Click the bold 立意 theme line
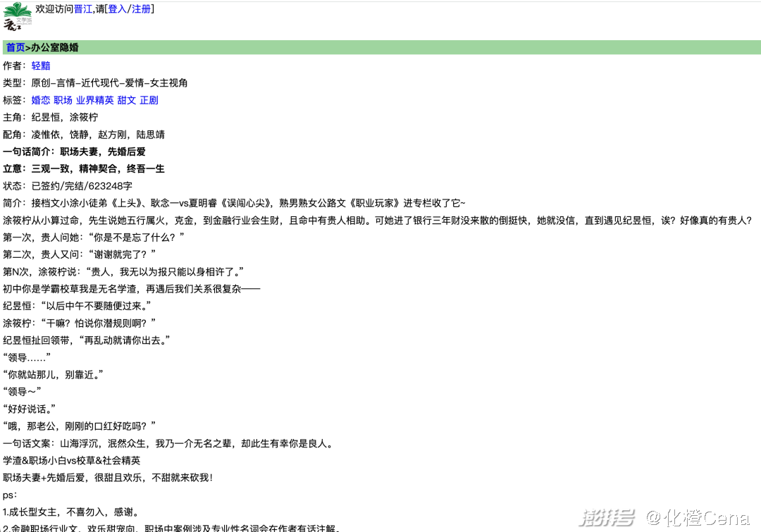 (83, 169)
